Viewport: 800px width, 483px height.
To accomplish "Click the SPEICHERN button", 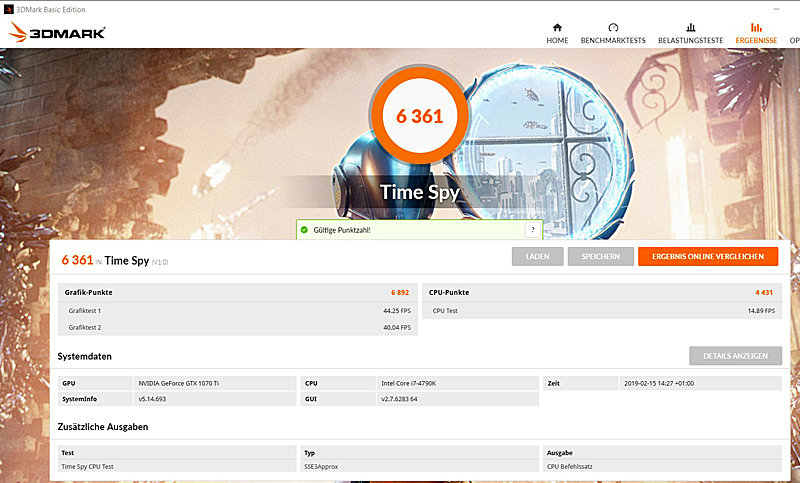I will pos(601,257).
